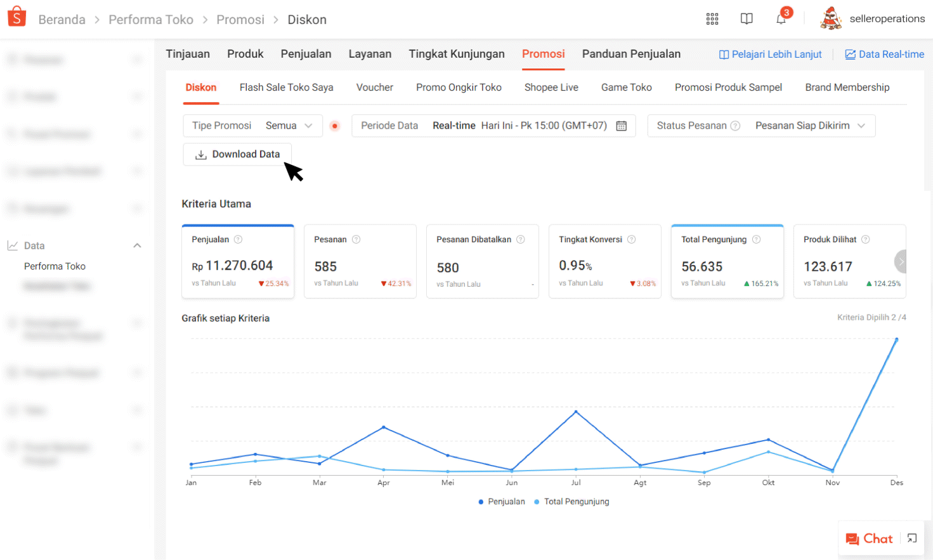Toggle the Penjualan legend color dot

tap(481, 502)
